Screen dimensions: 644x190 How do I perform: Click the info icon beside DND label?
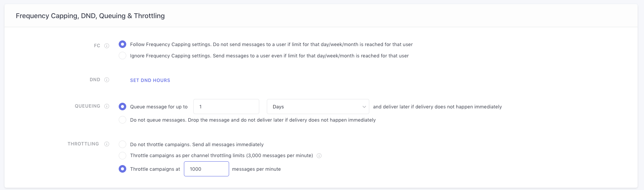pyautogui.click(x=107, y=80)
